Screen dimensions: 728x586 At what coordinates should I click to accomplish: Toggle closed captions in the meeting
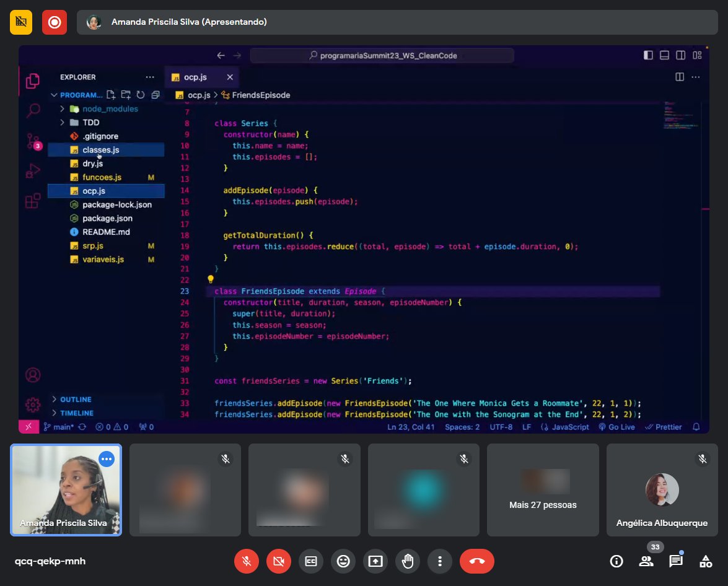[311, 561]
